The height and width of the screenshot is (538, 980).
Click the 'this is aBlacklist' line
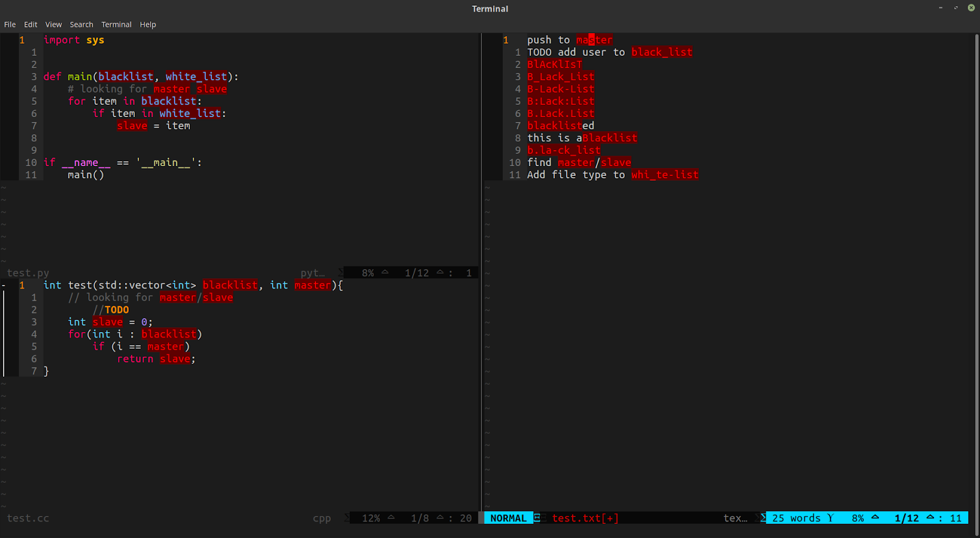coord(582,138)
